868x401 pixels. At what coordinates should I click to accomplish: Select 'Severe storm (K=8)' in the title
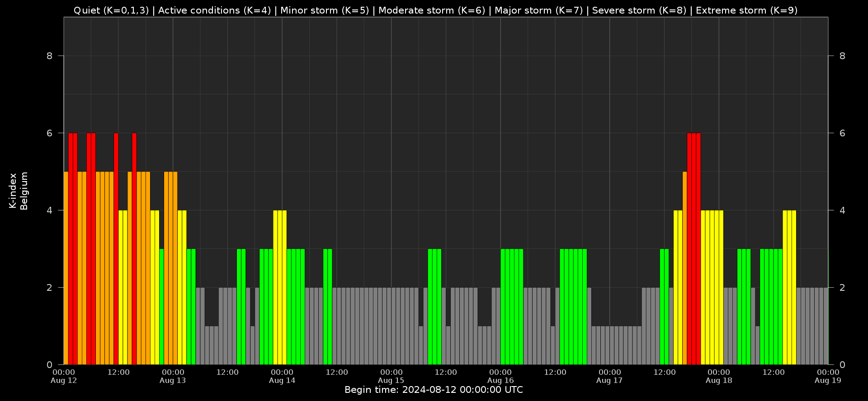(x=639, y=10)
